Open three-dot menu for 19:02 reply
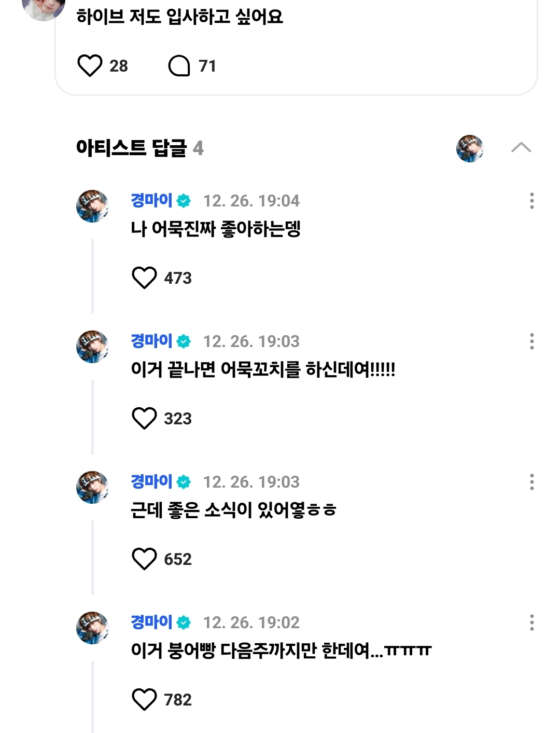Screen dimensions: 560x733 tap(531, 623)
